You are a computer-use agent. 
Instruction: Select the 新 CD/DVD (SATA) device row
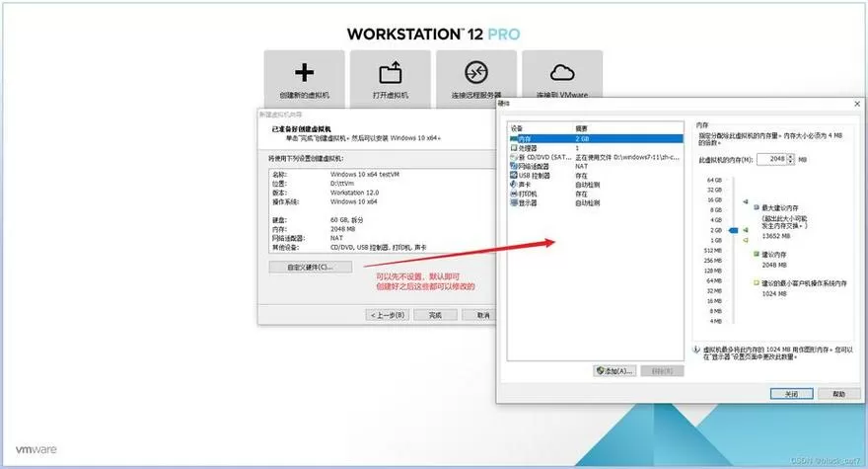[596, 157]
